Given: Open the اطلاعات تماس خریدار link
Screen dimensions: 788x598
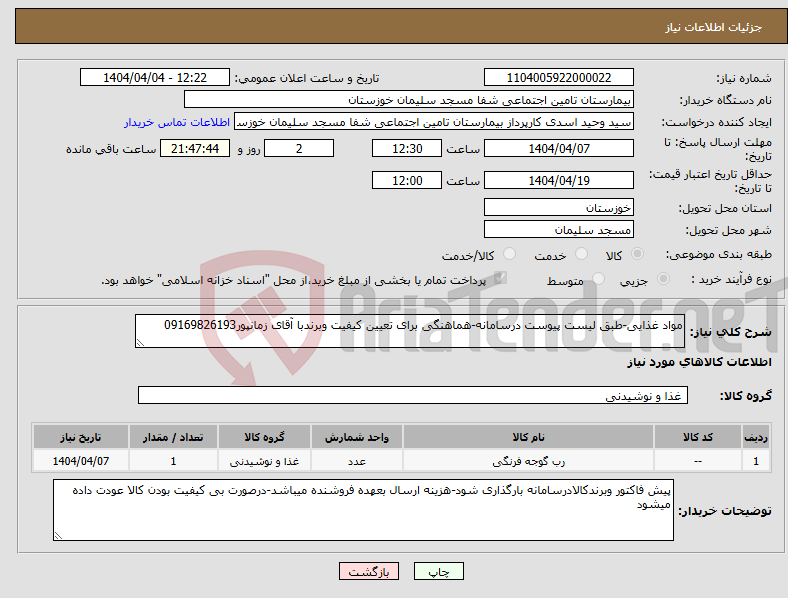Looking at the screenshot, I should pyautogui.click(x=177, y=122).
